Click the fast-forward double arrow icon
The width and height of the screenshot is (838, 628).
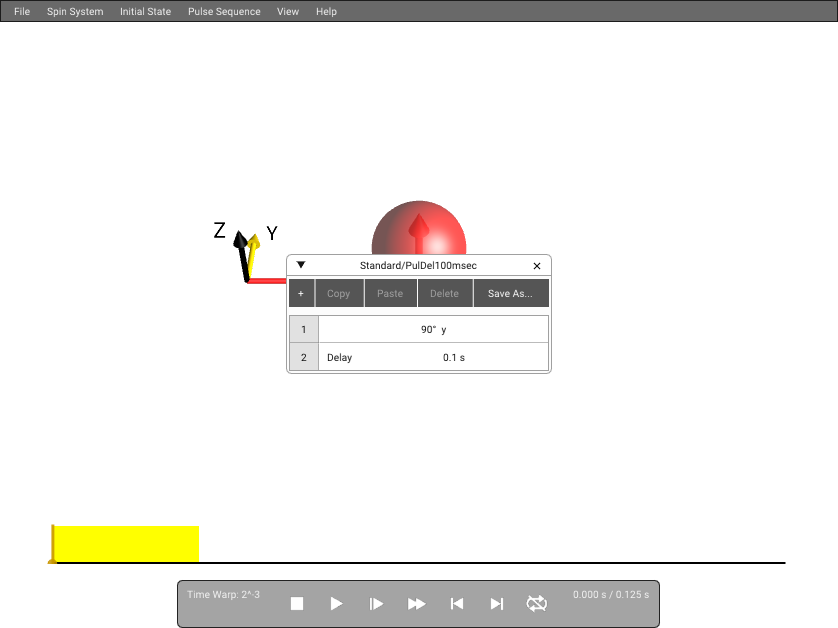coord(416,603)
